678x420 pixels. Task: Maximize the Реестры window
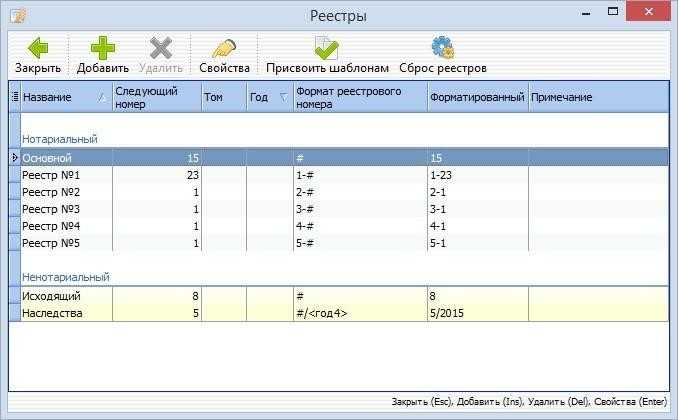click(x=612, y=12)
